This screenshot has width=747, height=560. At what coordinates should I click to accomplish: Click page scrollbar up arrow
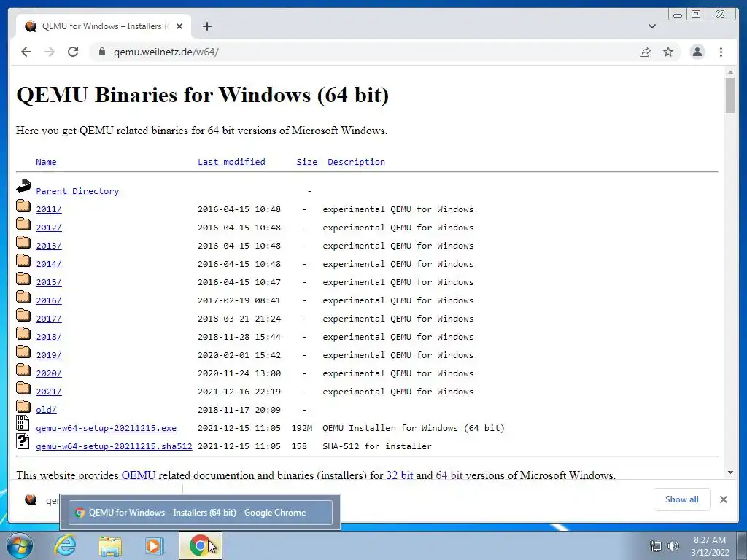click(730, 72)
